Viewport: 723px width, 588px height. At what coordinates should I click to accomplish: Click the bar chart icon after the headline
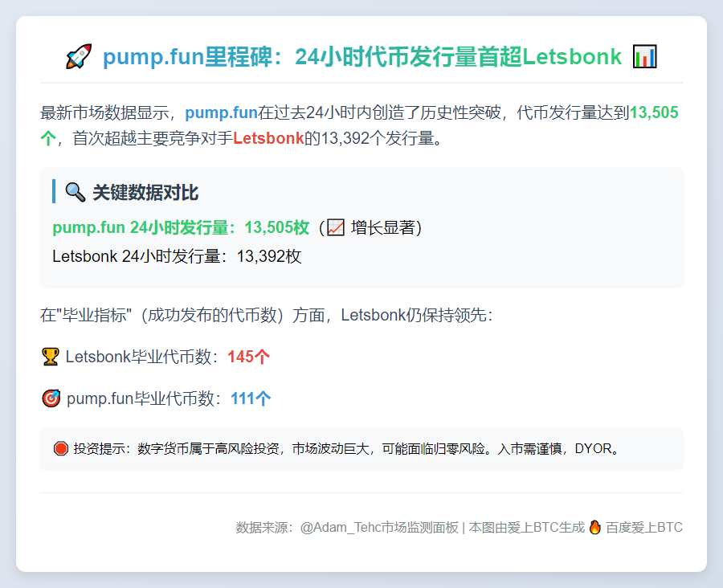tap(643, 56)
